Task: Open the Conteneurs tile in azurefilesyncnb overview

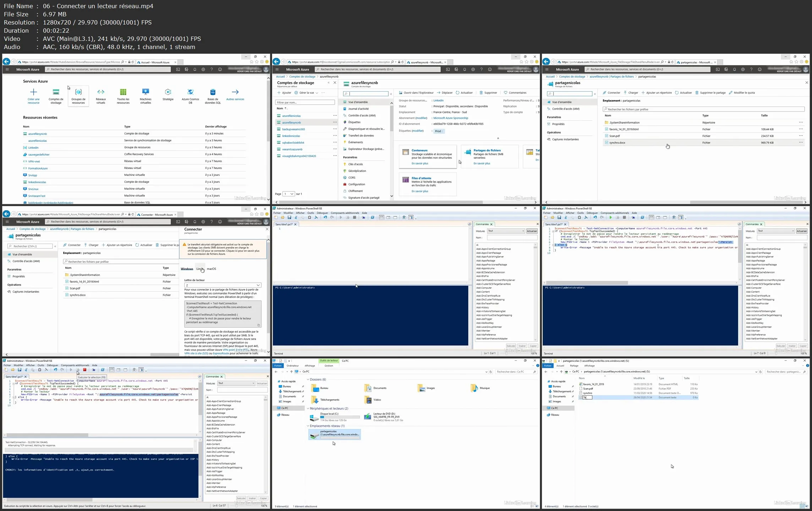Action: [428, 157]
